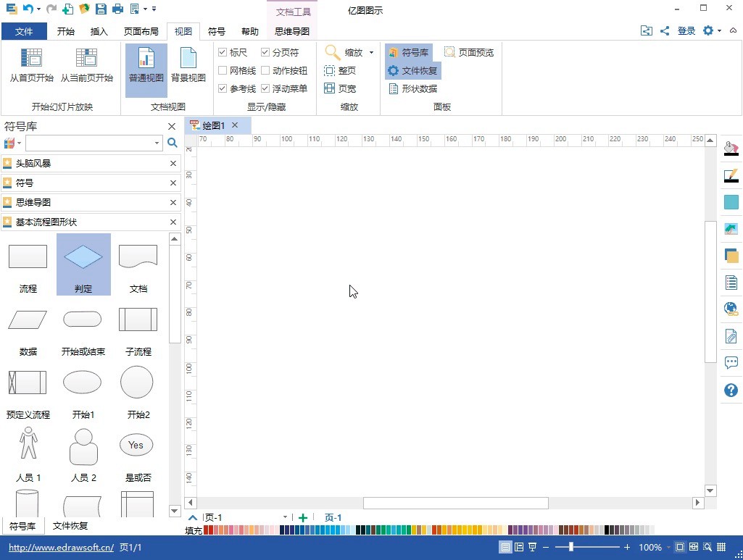Image resolution: width=743 pixels, height=560 pixels.
Task: Open the edrawsoft.cn website link
Action: point(61,548)
